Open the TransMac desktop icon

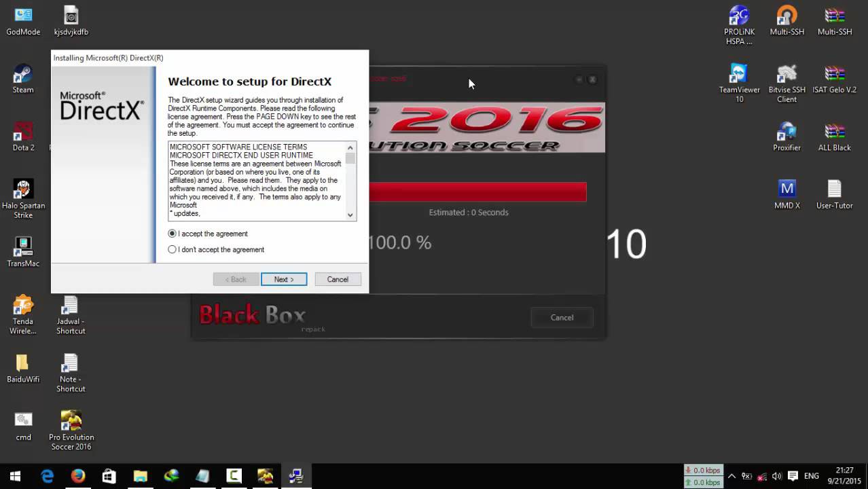coord(23,252)
